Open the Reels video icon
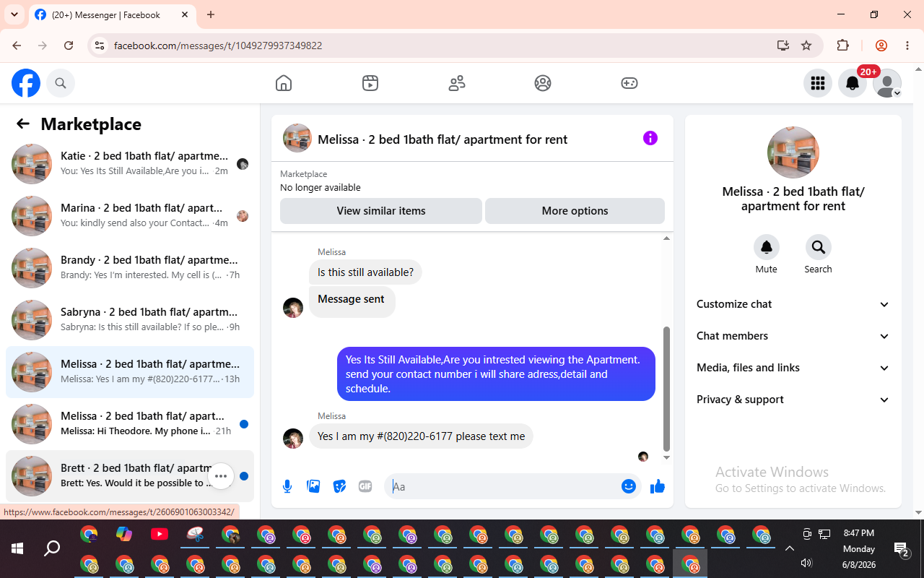Image resolution: width=924 pixels, height=578 pixels. [x=370, y=83]
